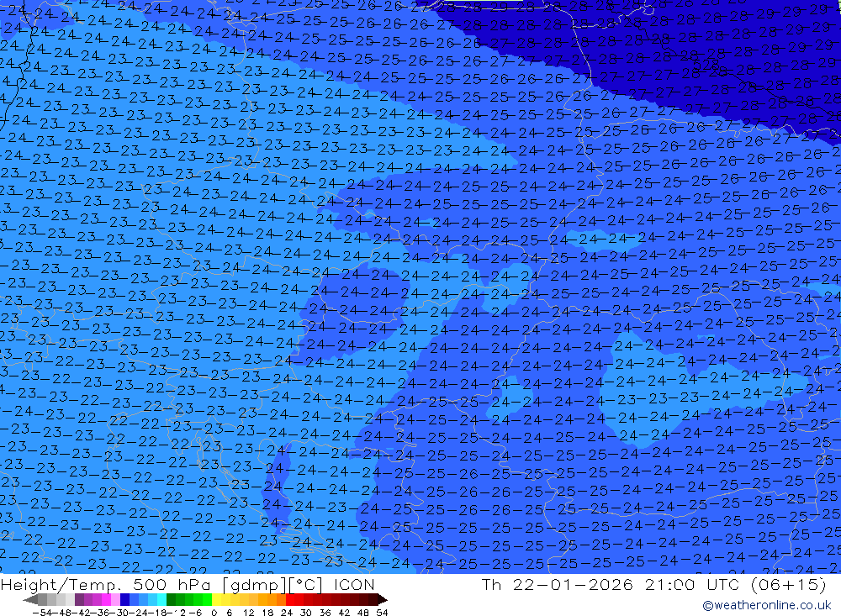Select the time label '21:00 UTC'
The width and height of the screenshot is (841, 616).
694,584
